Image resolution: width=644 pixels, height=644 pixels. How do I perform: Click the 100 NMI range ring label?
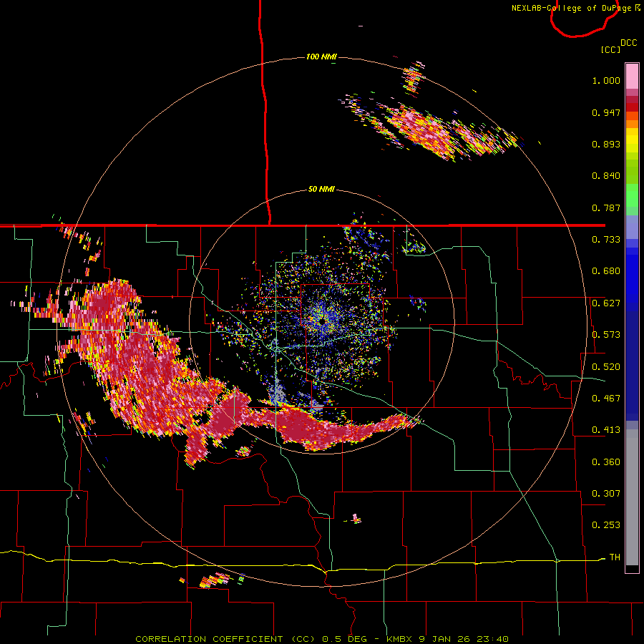tap(321, 57)
